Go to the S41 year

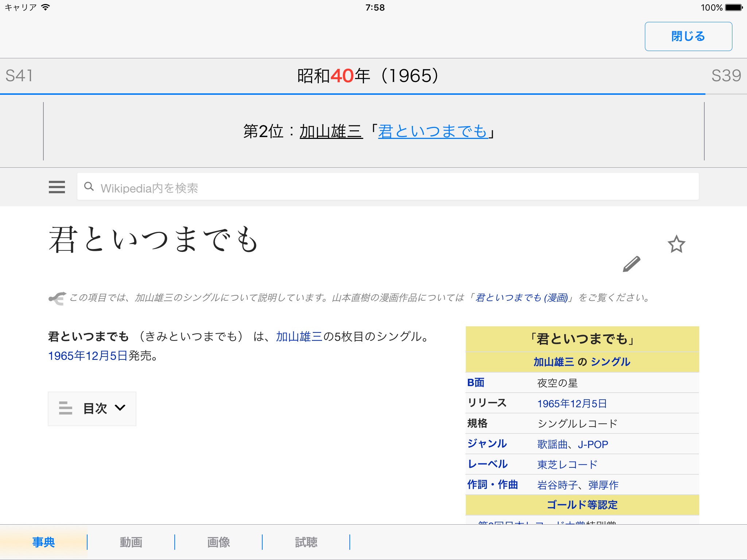click(x=19, y=76)
